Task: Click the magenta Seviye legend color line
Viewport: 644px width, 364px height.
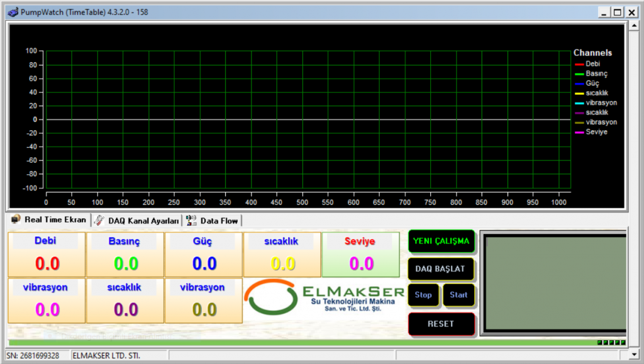Action: [x=579, y=132]
